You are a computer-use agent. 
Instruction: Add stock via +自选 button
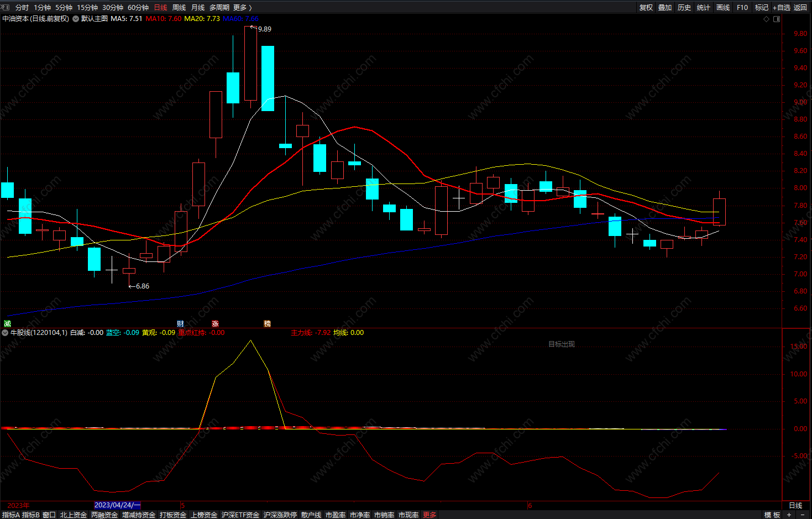(x=782, y=7)
